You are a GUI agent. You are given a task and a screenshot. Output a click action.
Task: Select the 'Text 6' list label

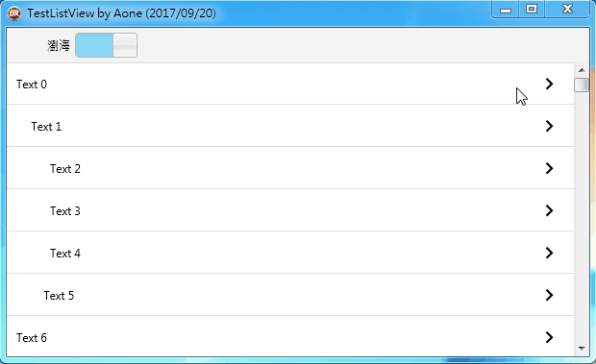(x=32, y=337)
